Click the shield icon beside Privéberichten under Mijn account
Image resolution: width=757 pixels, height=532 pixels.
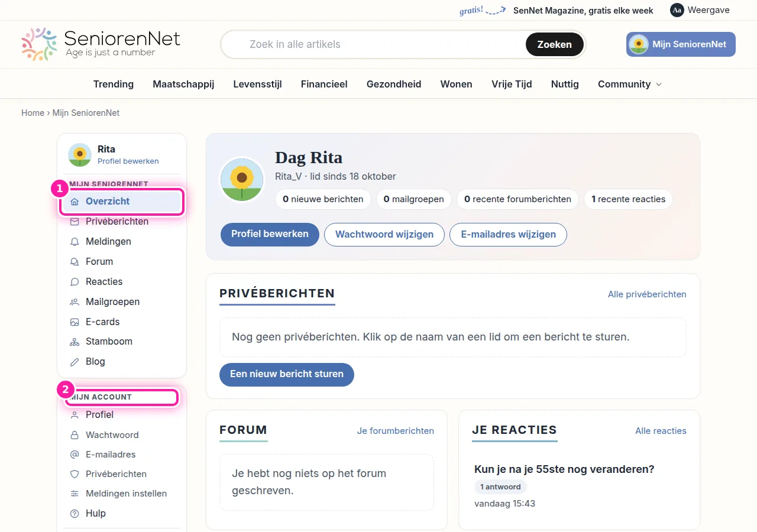(x=75, y=474)
